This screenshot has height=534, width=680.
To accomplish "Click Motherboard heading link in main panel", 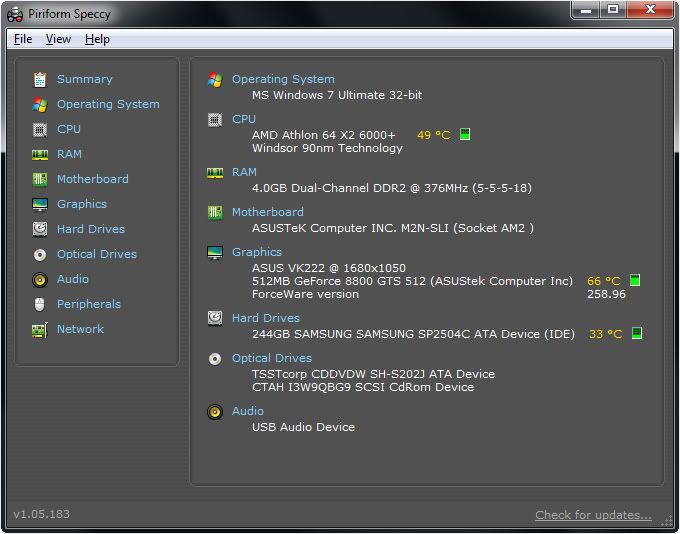I will tap(268, 212).
